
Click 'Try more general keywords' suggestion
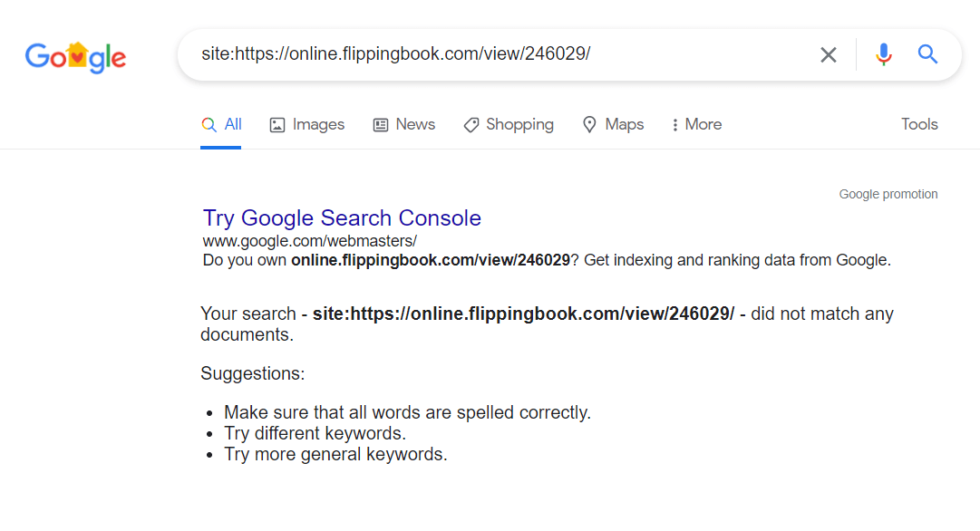point(335,454)
